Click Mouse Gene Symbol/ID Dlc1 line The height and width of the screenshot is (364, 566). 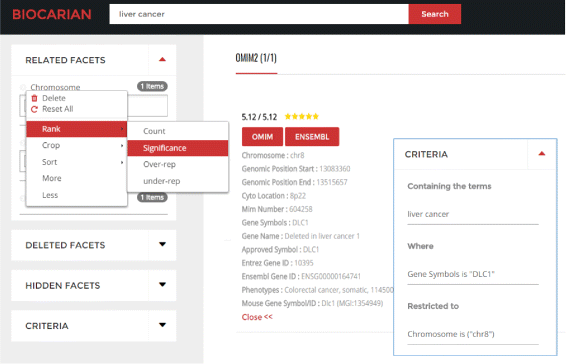312,303
